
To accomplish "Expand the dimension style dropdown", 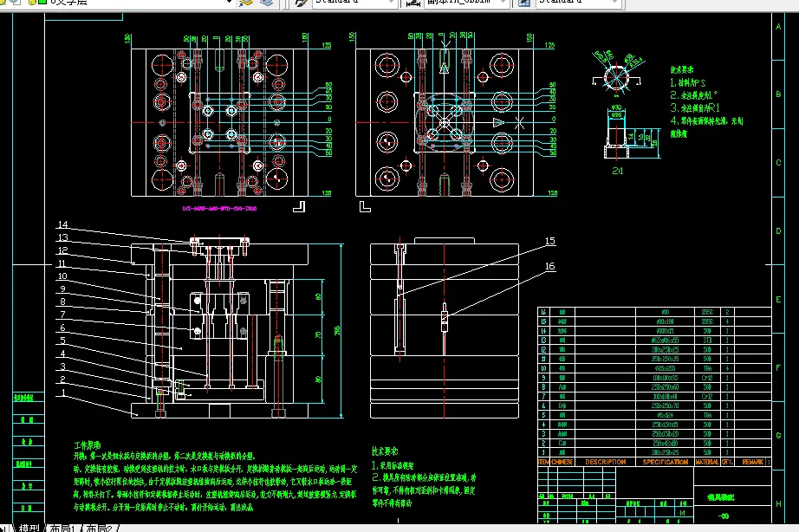I will coord(503,2).
